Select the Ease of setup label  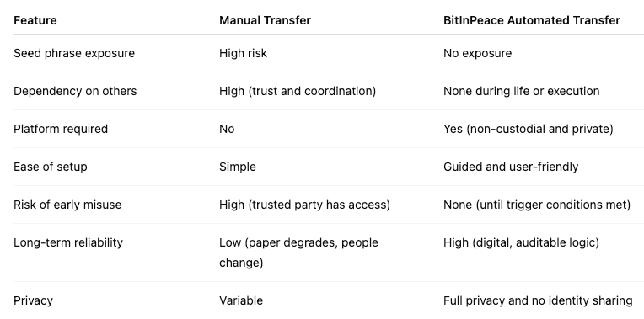(x=50, y=167)
